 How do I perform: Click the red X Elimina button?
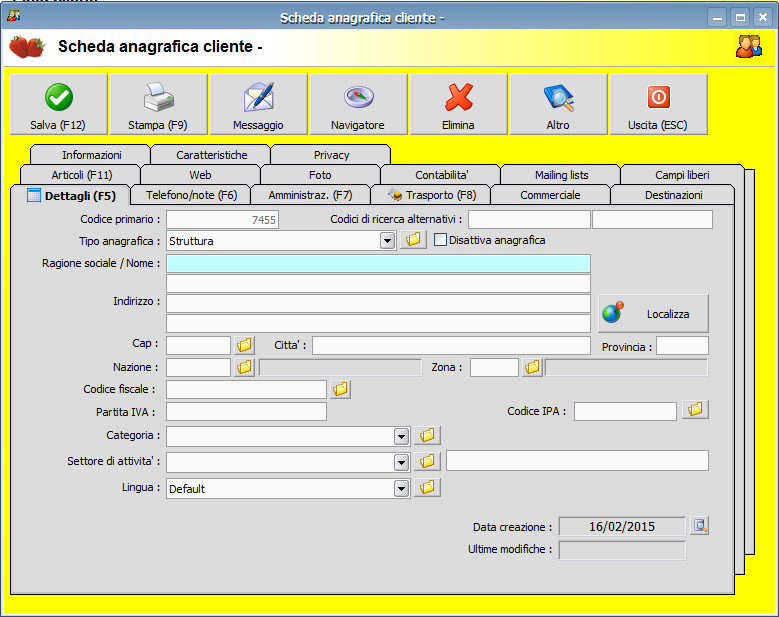coord(458,104)
